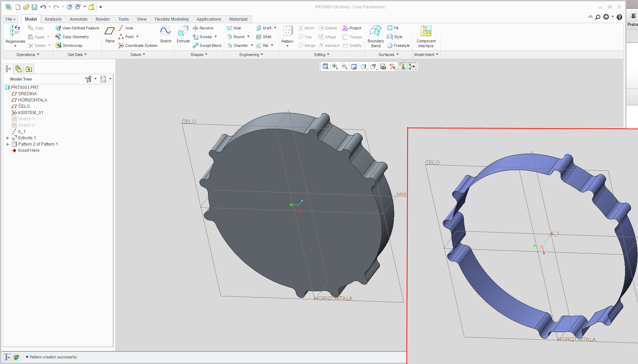Image resolution: width=638 pixels, height=364 pixels.
Task: Expand Pattern 2 of Pattern 1 node
Action: point(8,144)
